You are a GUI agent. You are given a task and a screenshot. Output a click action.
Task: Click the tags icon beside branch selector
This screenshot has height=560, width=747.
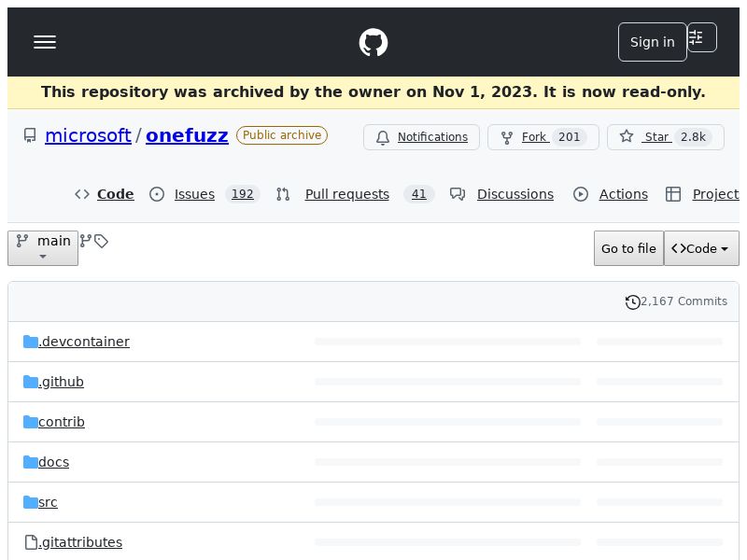point(102,241)
